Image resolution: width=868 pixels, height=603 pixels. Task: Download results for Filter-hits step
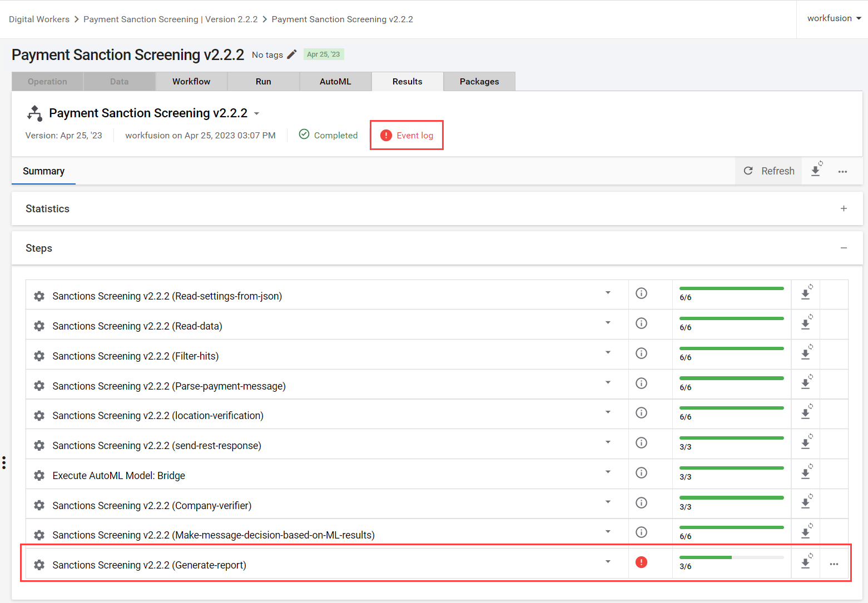(806, 353)
